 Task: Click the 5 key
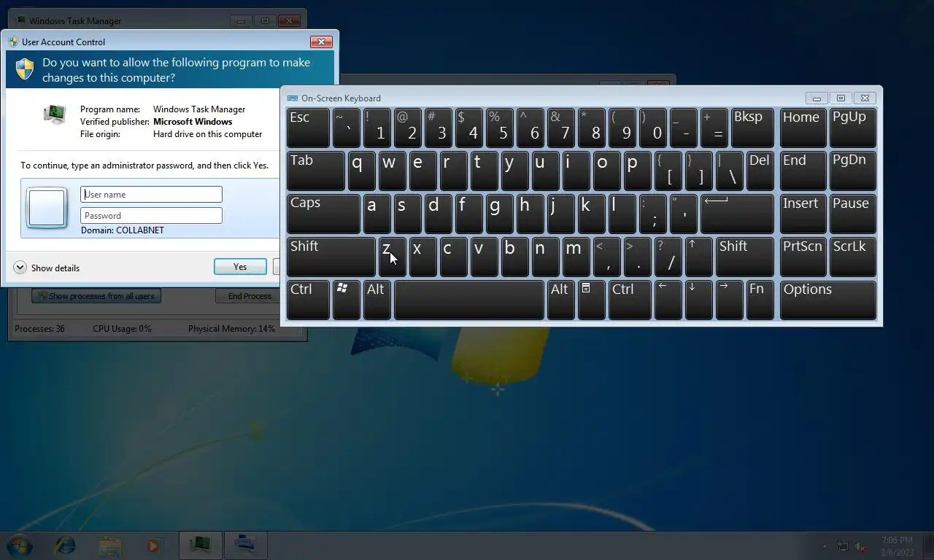(x=499, y=128)
